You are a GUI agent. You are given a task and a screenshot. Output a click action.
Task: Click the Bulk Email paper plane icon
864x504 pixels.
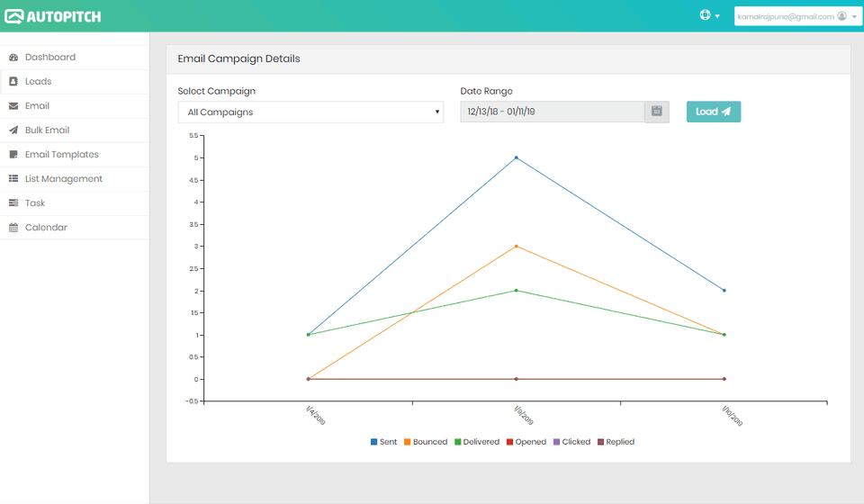[x=13, y=130]
